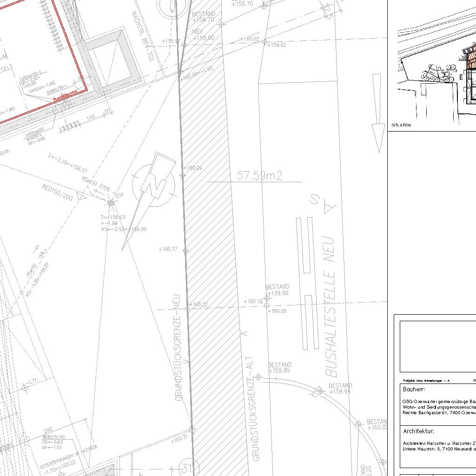Select the elevation value +160.31
Screen dimensions: 476x476
tap(179, 439)
